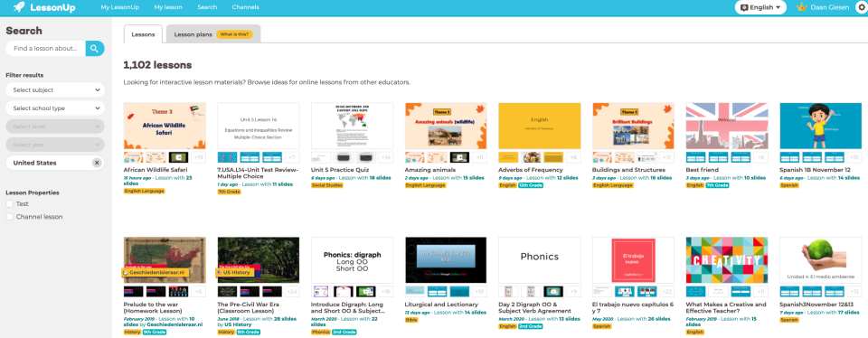Click +24 more slides under Pre-Civil War Era

(x=293, y=292)
